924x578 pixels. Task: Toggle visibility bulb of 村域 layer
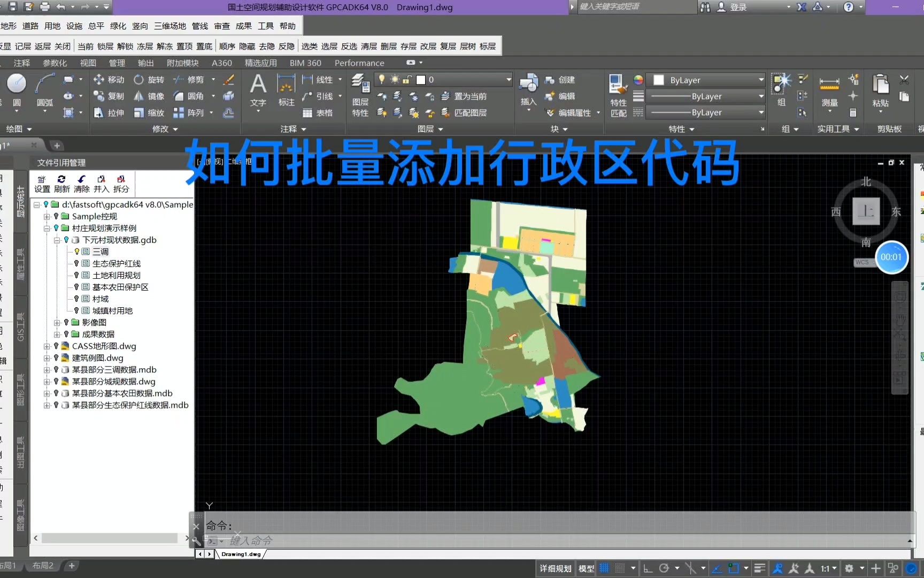click(x=76, y=299)
